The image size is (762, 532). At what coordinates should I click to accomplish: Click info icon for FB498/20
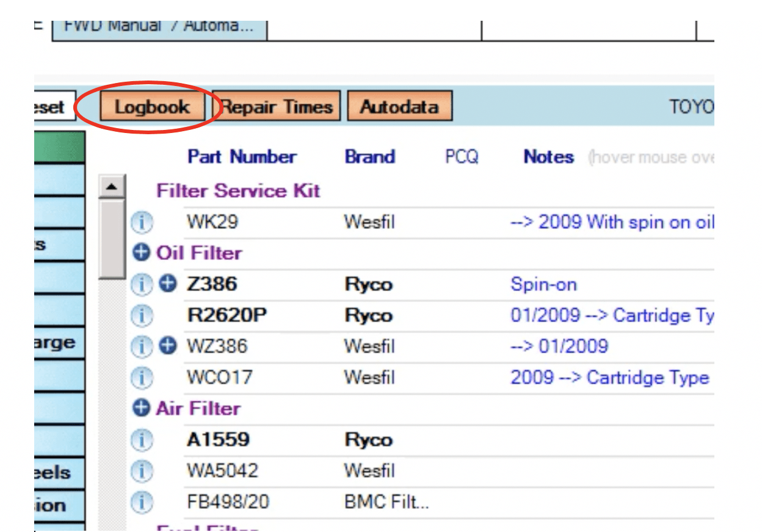(x=142, y=503)
